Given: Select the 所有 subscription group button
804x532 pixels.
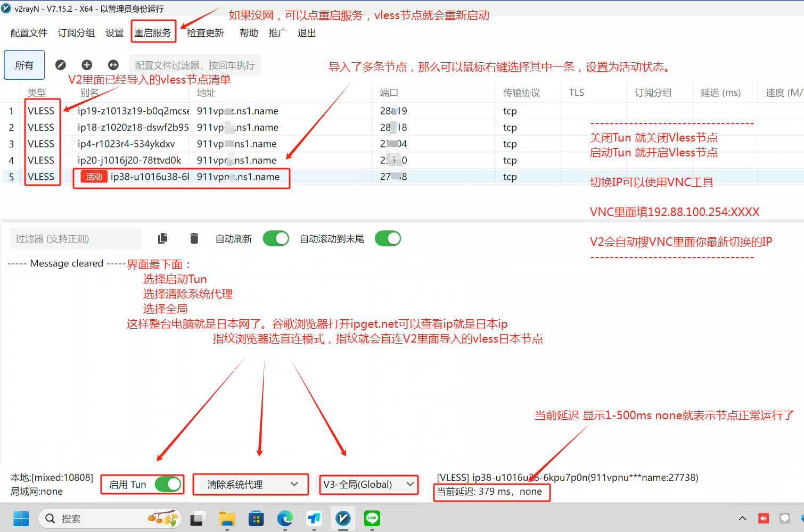Looking at the screenshot, I should click(24, 64).
